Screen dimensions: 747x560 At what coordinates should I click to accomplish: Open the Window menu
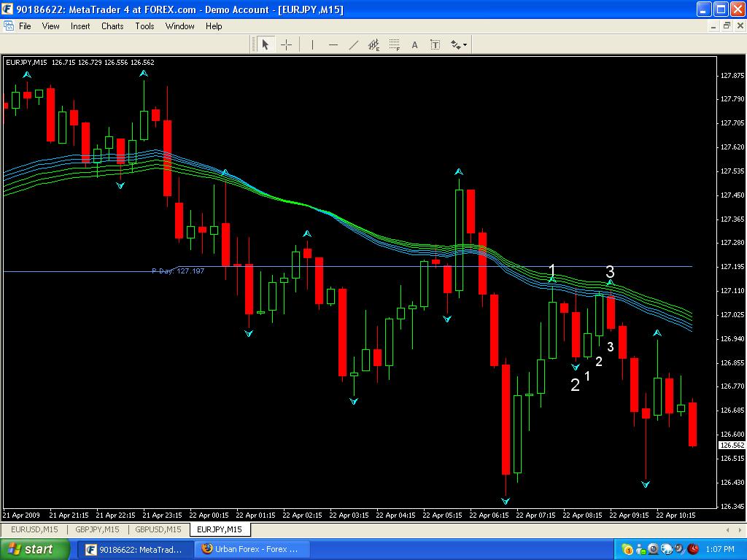tap(179, 26)
